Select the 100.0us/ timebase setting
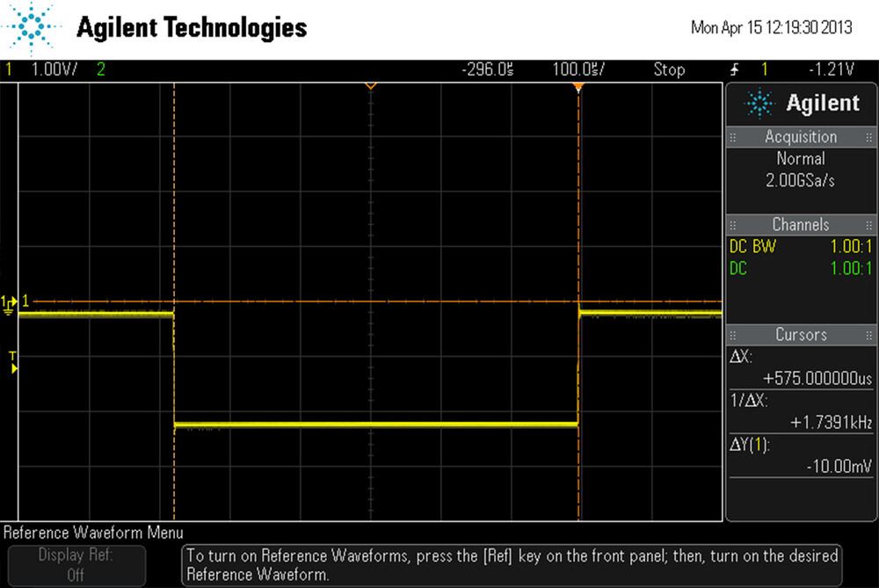Image resolution: width=879 pixels, height=588 pixels. [x=578, y=69]
